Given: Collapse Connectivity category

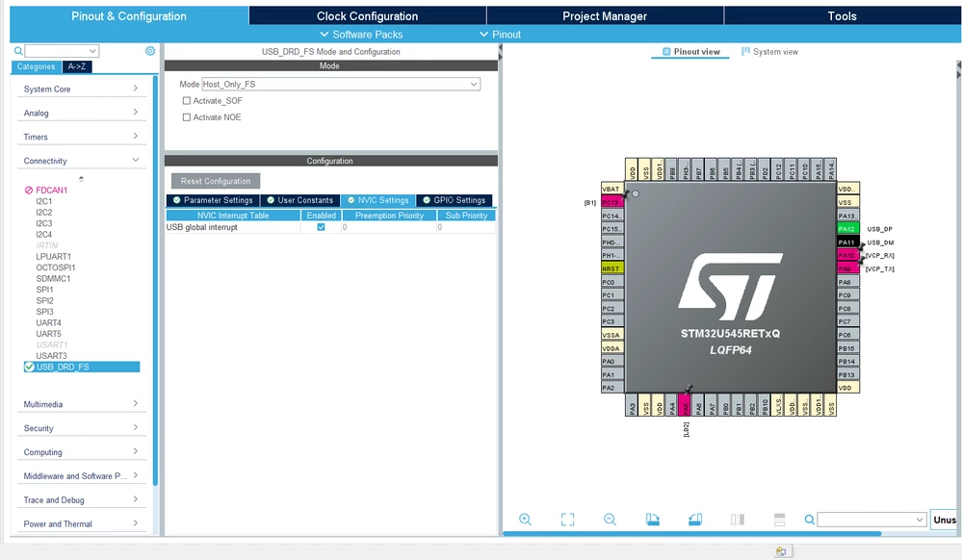Looking at the screenshot, I should pyautogui.click(x=82, y=161).
